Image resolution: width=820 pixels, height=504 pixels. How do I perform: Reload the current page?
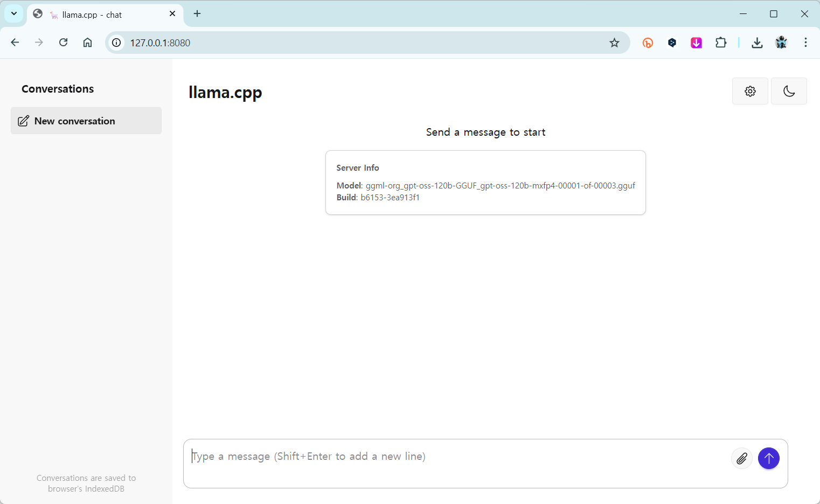point(63,43)
